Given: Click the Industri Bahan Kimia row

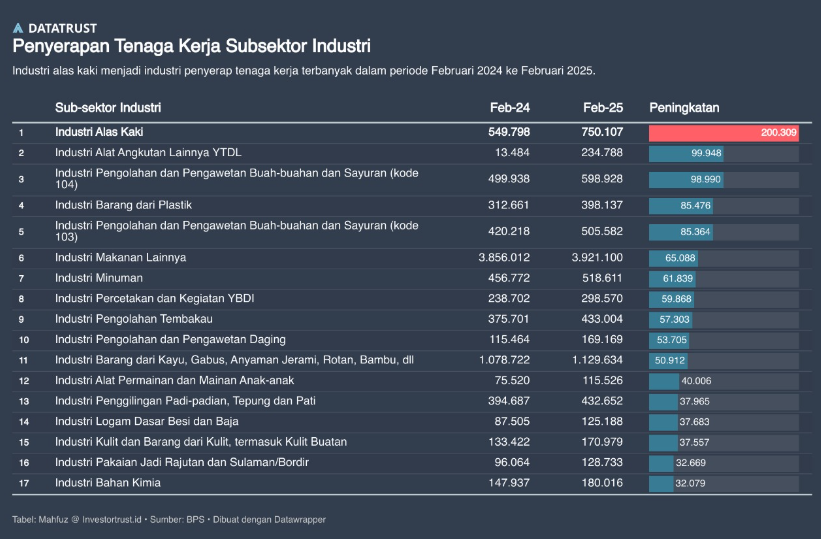Looking at the screenshot, I should point(108,483).
